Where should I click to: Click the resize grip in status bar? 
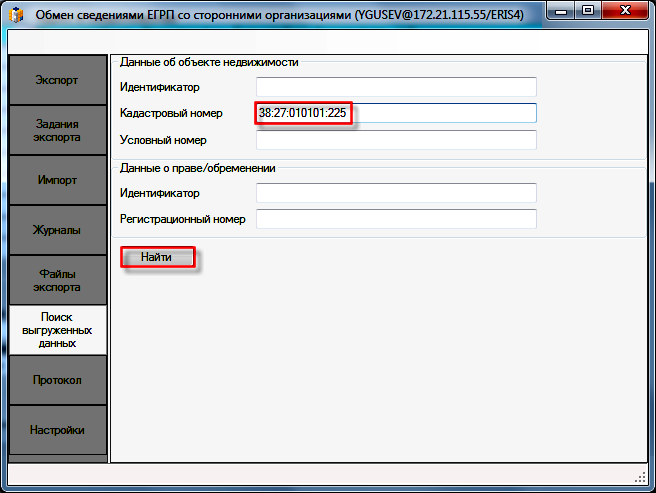tap(641, 478)
